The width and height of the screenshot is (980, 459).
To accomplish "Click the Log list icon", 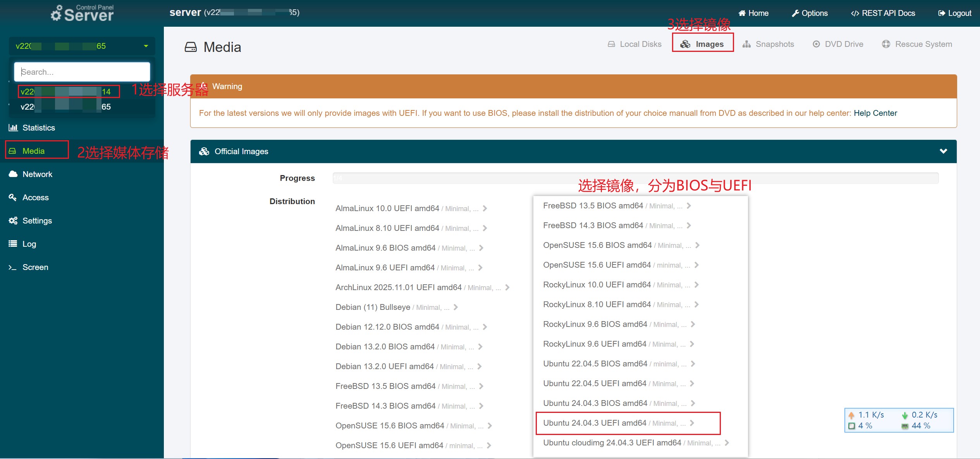I will coord(13,244).
